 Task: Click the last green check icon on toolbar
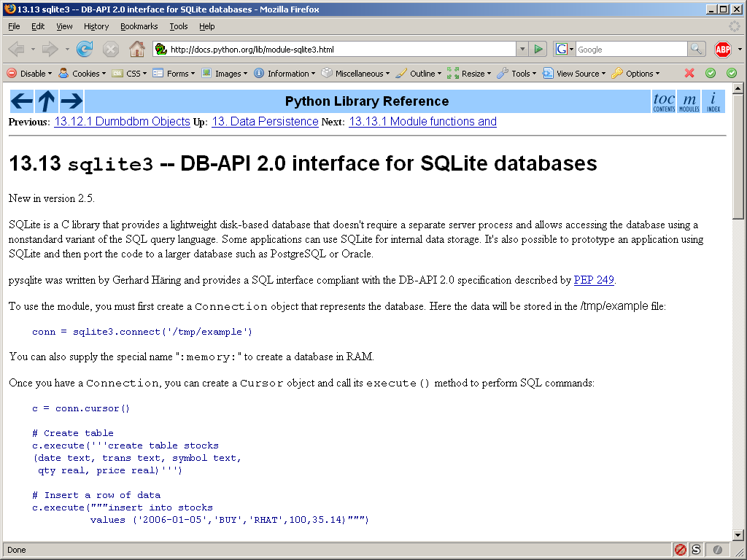tap(732, 73)
